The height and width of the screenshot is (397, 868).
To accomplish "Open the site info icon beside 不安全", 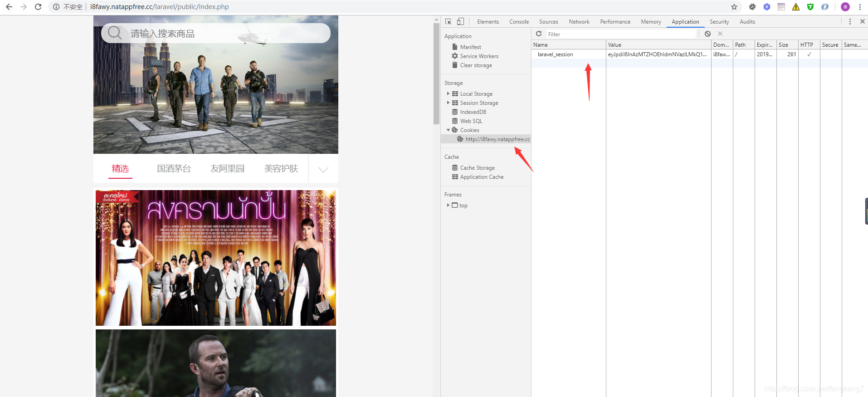I will pos(56,7).
